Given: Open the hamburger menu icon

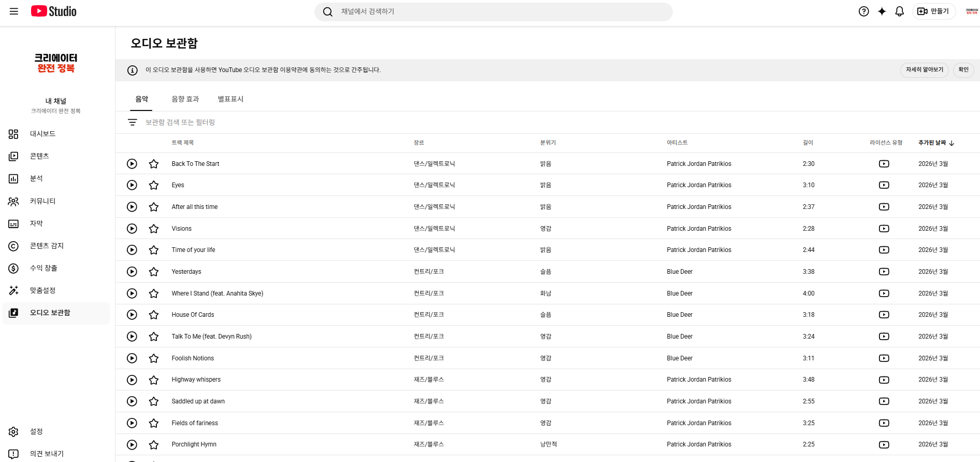Looking at the screenshot, I should point(14,11).
